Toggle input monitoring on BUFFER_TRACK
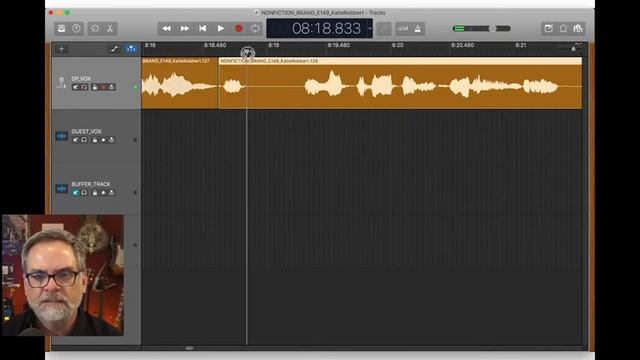 (112, 192)
